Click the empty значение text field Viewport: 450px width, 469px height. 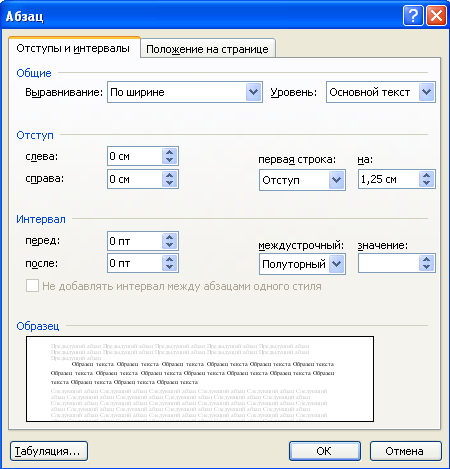tap(389, 263)
